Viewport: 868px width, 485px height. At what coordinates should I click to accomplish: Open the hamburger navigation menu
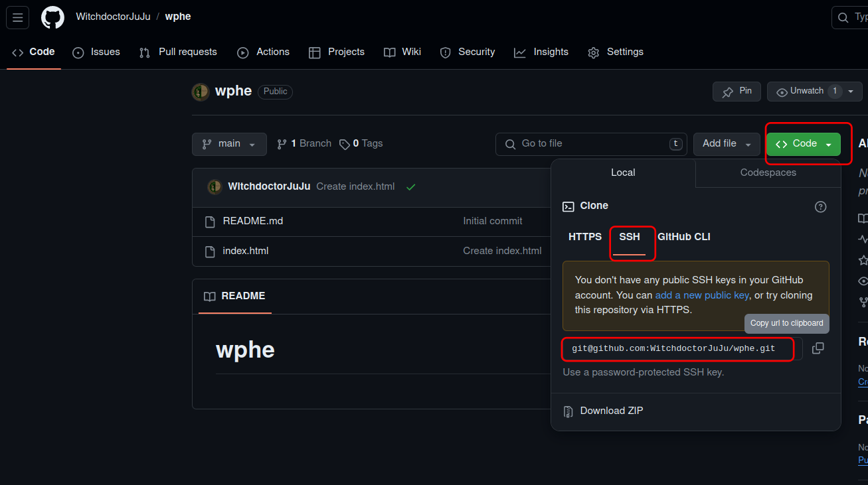coord(17,17)
